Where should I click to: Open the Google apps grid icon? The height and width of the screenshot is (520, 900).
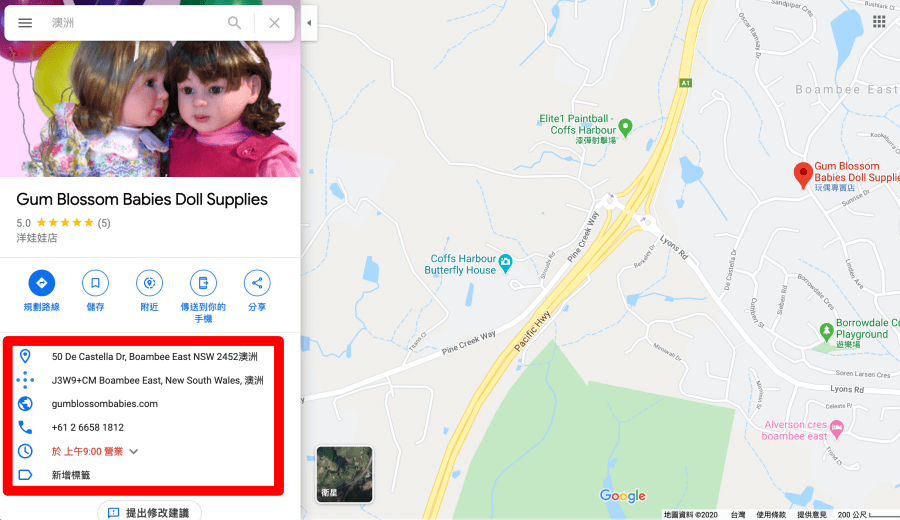[x=879, y=22]
